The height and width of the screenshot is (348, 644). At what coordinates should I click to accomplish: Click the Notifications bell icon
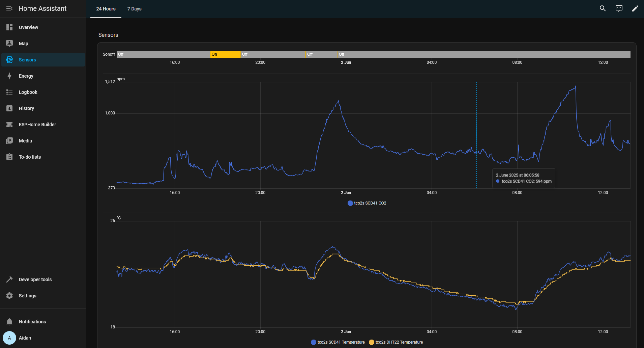pyautogui.click(x=9, y=322)
